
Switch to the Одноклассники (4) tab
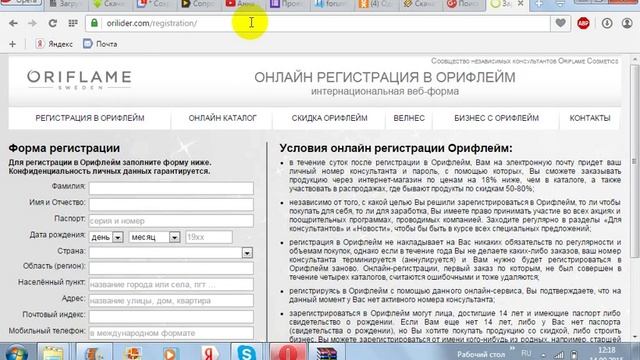pos(376,4)
